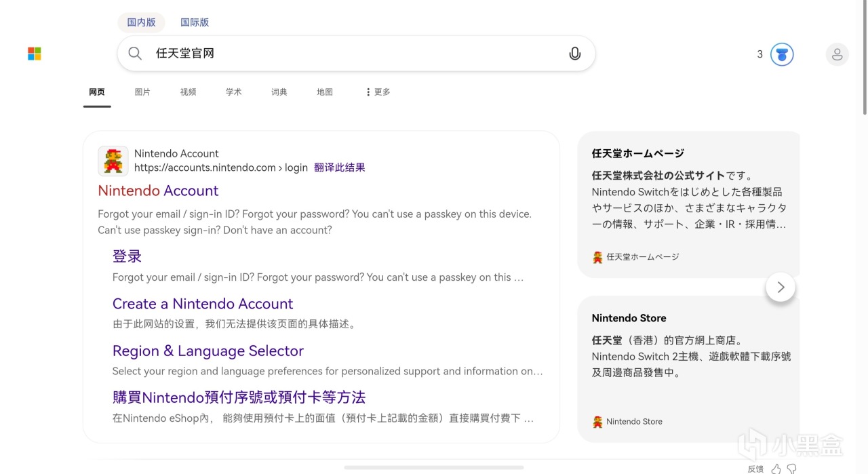Click the 反馈 label
Screen dimensions: 868x474
coord(755,469)
